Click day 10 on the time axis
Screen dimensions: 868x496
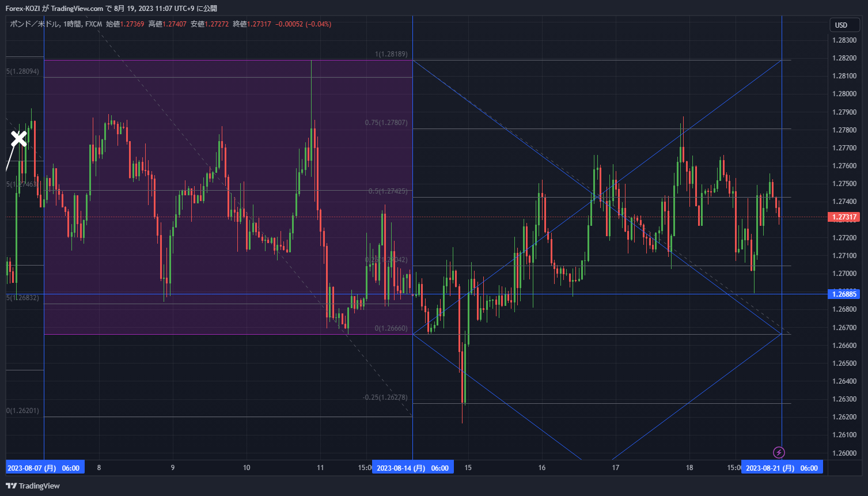pyautogui.click(x=247, y=468)
